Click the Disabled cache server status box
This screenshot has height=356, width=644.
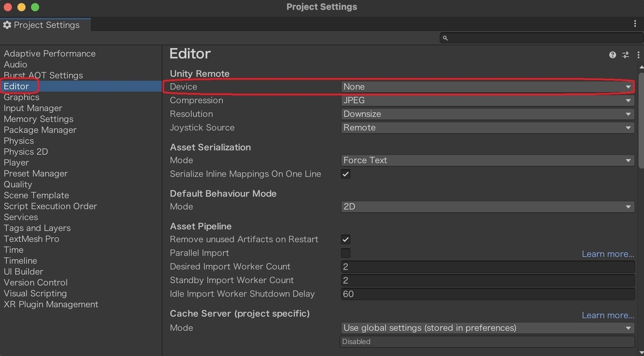488,342
